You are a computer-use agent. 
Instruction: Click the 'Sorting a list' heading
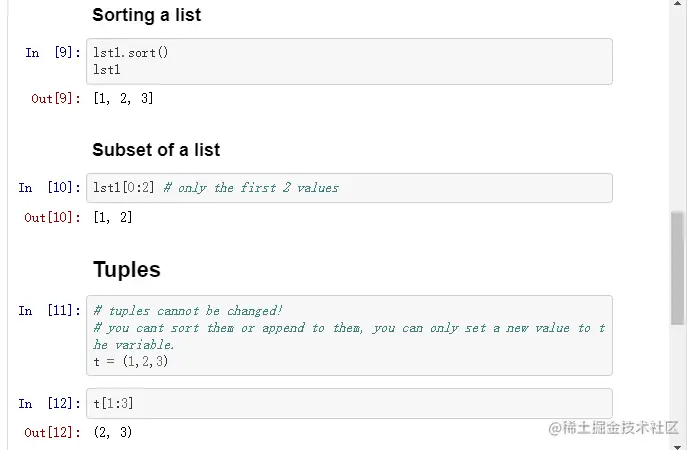pyautogui.click(x=146, y=15)
